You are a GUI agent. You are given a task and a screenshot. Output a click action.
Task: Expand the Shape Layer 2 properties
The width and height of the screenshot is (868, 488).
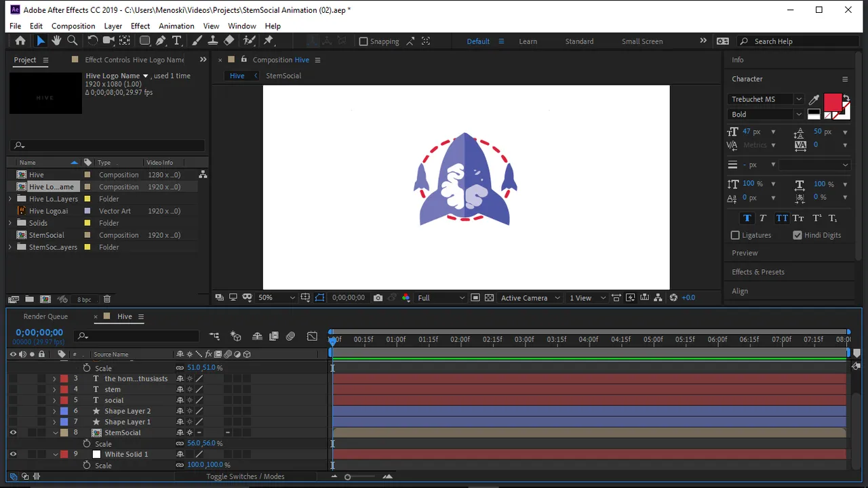(x=55, y=411)
